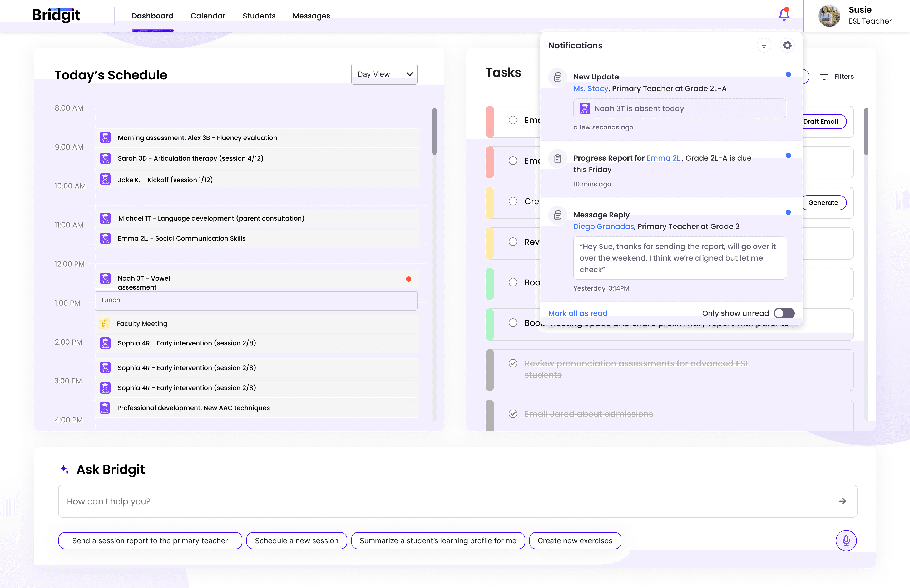Toggle Only show unread switch
The height and width of the screenshot is (588, 910).
[x=784, y=313]
